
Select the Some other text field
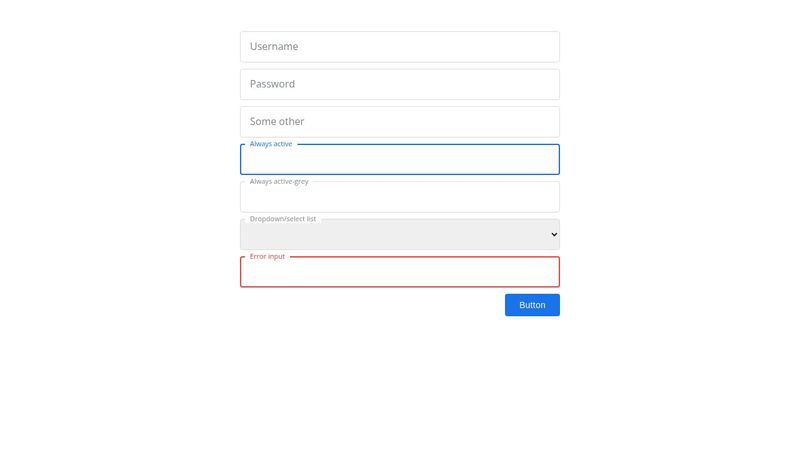[399, 122]
